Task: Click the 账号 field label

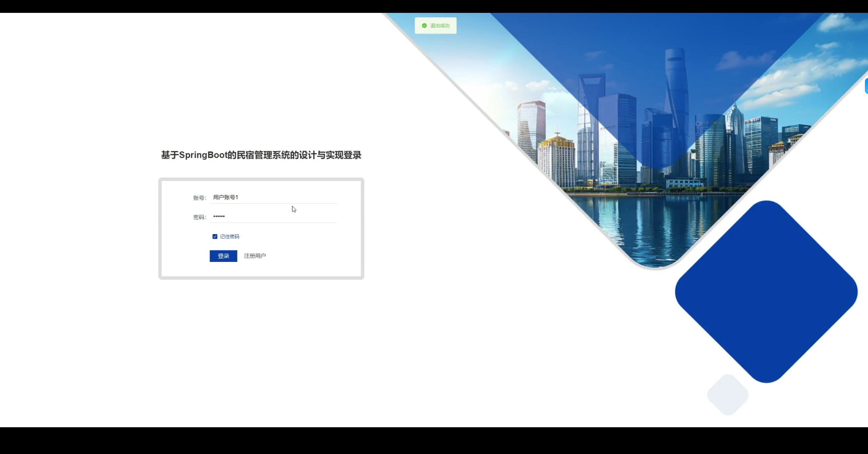Action: pyautogui.click(x=200, y=198)
